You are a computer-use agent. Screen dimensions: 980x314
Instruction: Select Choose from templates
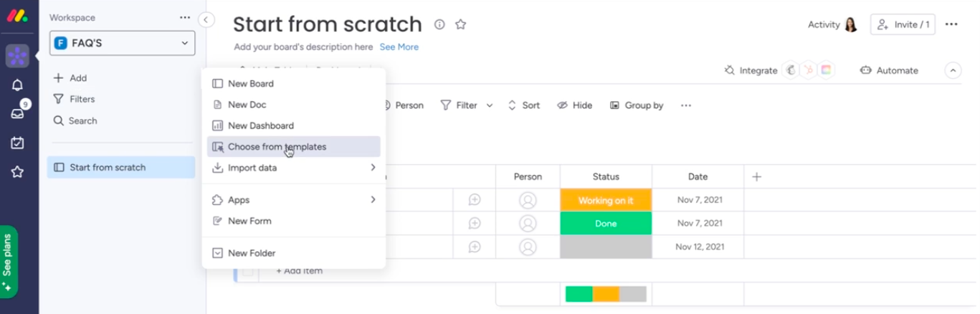point(293,146)
